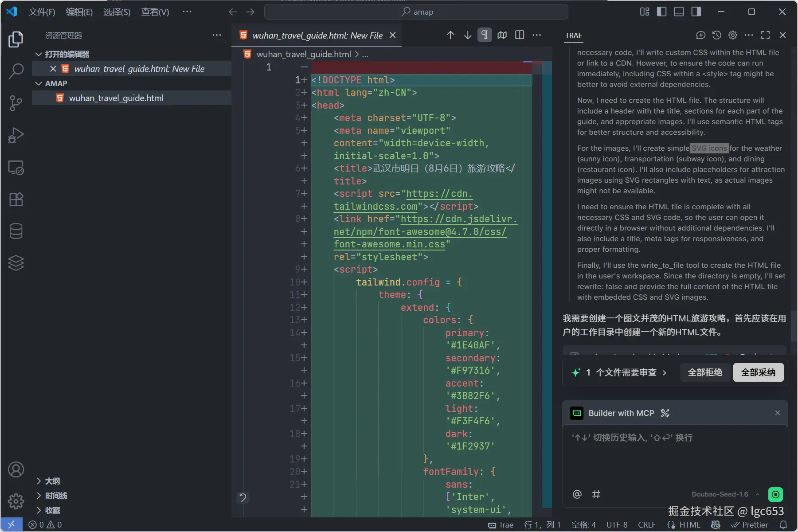
Task: Accept all changes with 全部采纳
Action: pos(759,372)
